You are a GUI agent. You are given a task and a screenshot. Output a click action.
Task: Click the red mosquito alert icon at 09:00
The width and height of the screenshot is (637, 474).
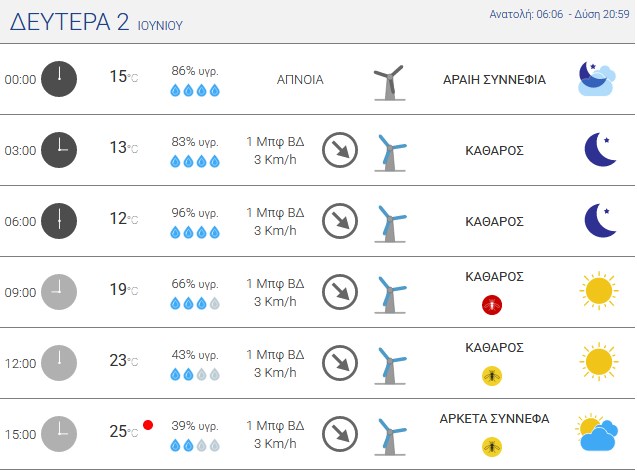pos(492,305)
